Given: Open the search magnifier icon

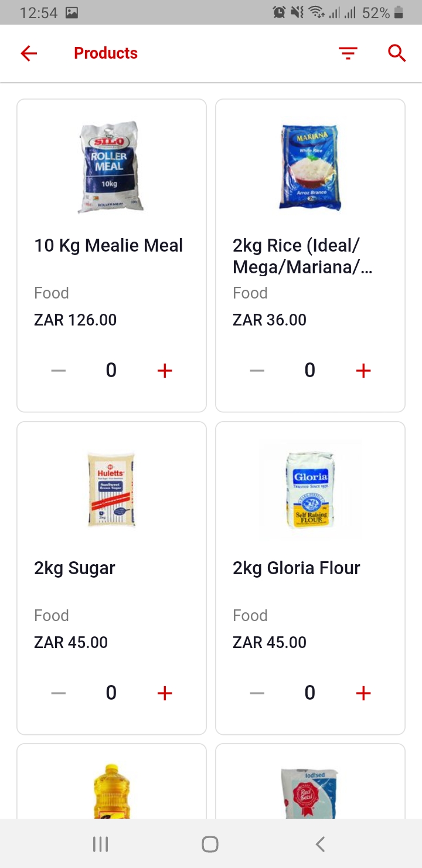Looking at the screenshot, I should pos(397,53).
